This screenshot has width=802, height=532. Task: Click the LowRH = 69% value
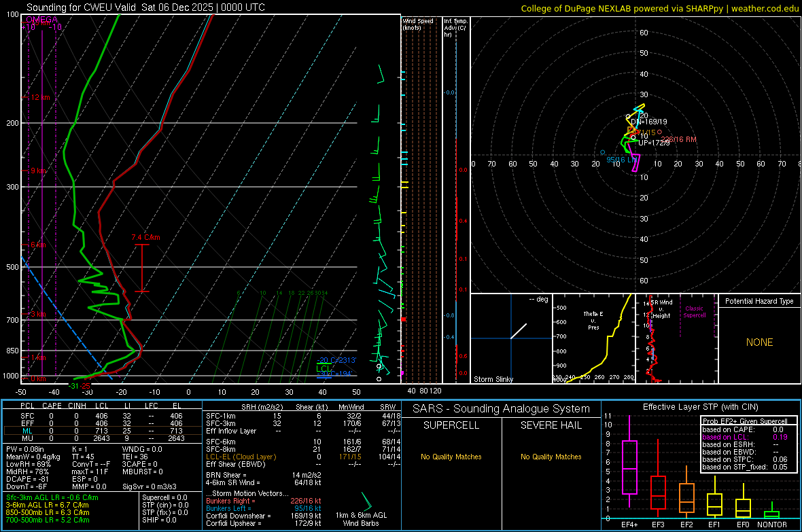pos(28,464)
